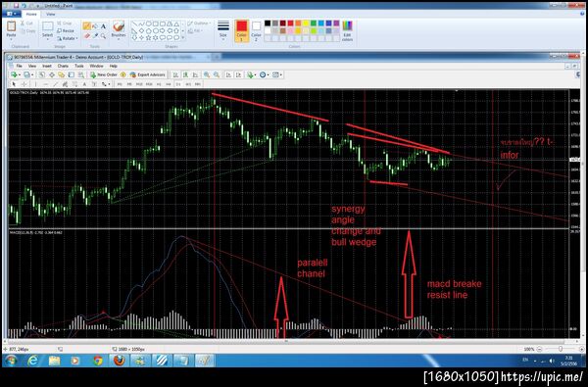Click the volume speaker in system tray
Screen dimensions: 588x387
click(552, 361)
